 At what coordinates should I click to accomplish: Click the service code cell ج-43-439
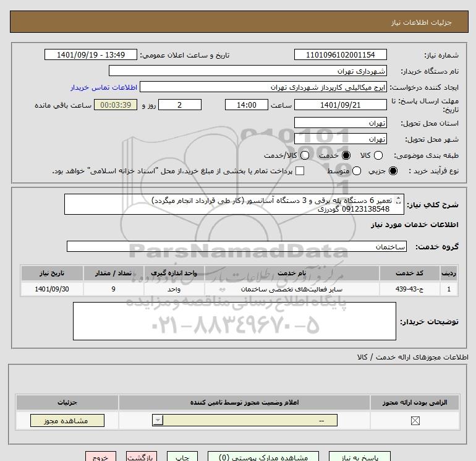point(409,289)
